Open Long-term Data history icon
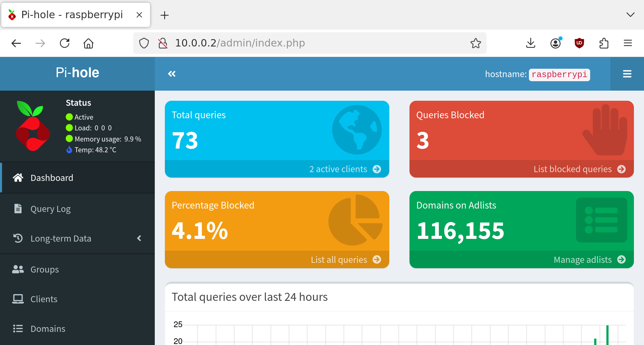This screenshot has width=644, height=345. click(x=18, y=238)
